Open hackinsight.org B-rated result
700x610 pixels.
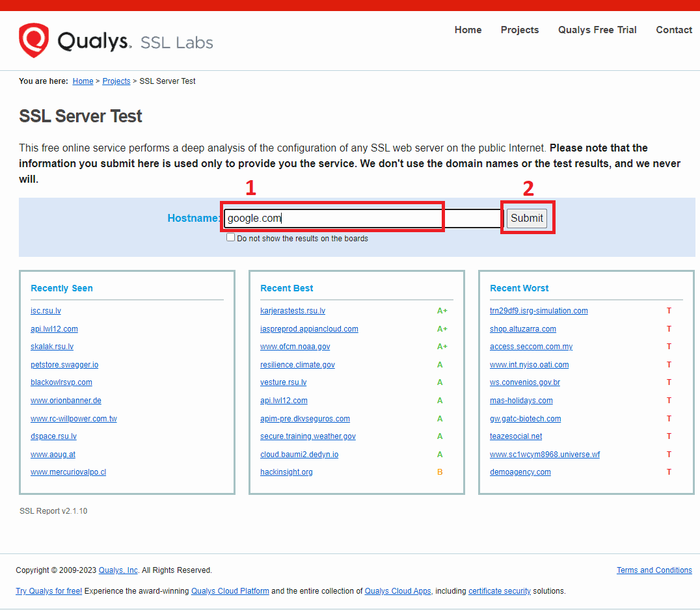pos(286,472)
